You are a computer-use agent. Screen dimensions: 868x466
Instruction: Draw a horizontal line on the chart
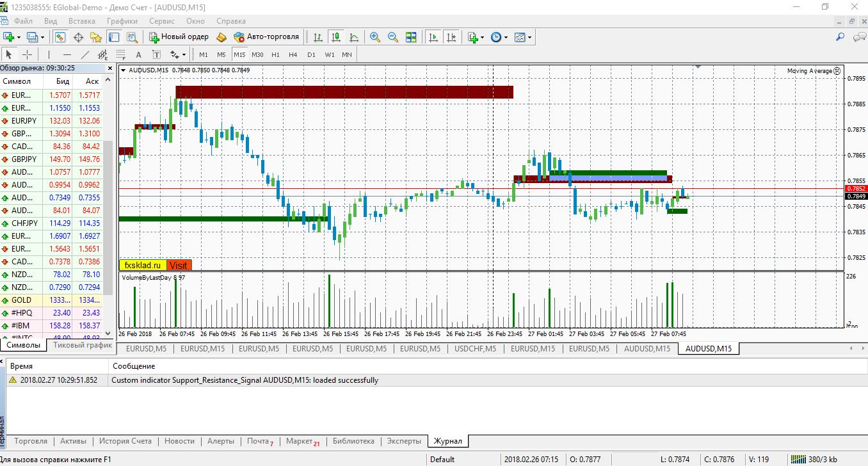(67, 54)
